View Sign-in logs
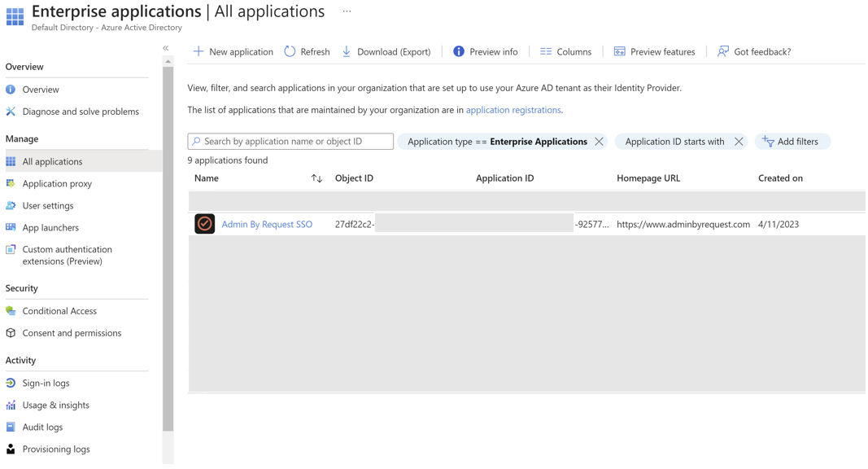The height and width of the screenshot is (469, 868). (x=46, y=383)
